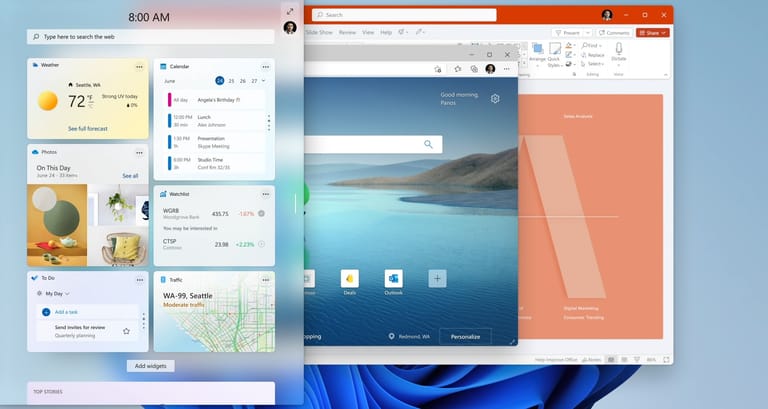Open orange still-life photo thumbnail
This screenshot has height=409, width=768.
57,225
